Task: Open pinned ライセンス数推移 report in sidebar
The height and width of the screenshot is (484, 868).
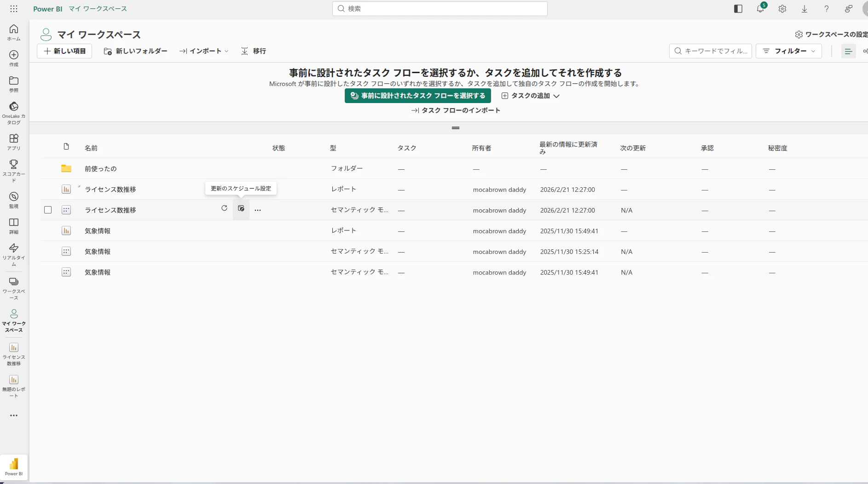Action: (x=14, y=354)
